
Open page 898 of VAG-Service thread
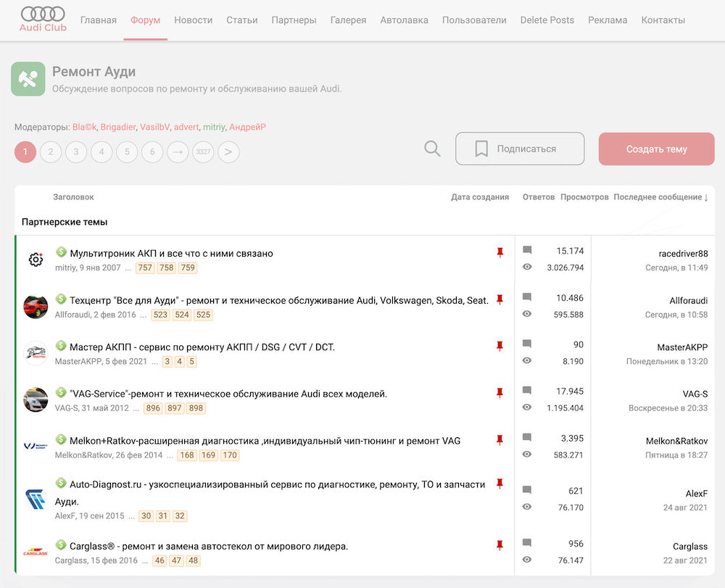point(196,408)
